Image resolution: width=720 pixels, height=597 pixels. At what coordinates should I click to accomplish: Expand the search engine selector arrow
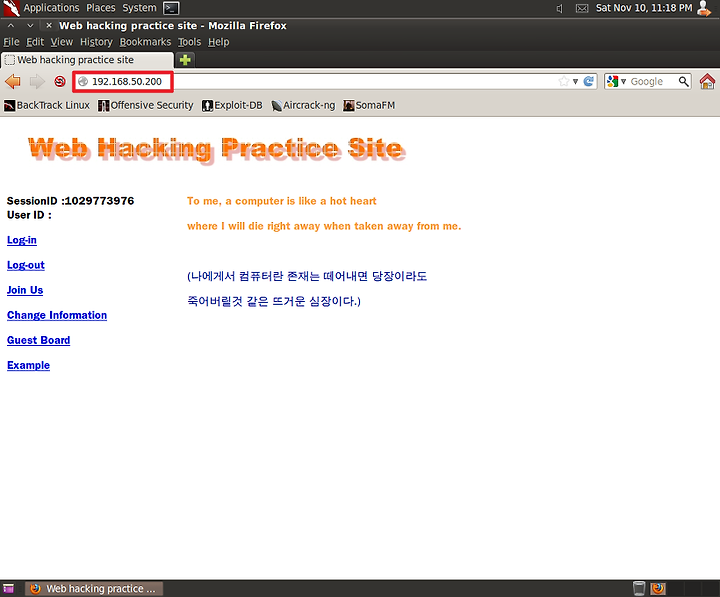623,82
